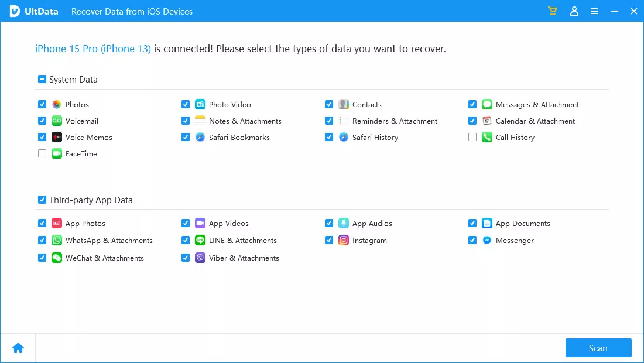Disable the App Documents checkbox
This screenshot has width=644, height=363.
point(472,223)
